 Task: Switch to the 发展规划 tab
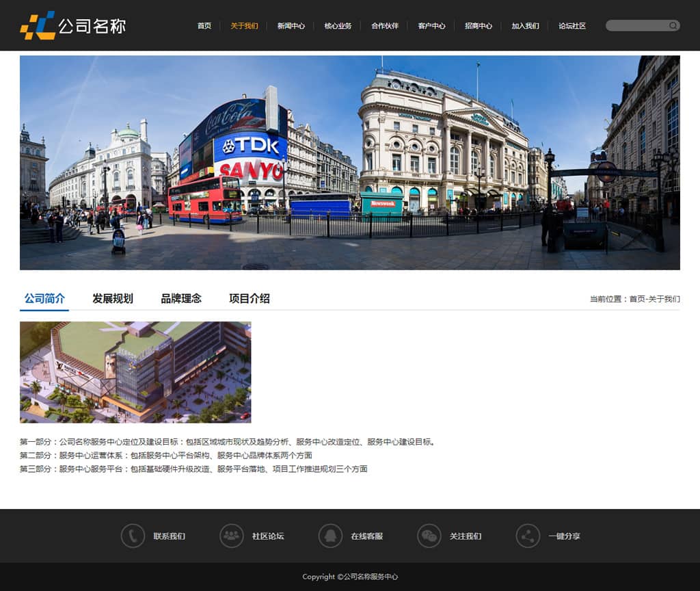coord(113,298)
